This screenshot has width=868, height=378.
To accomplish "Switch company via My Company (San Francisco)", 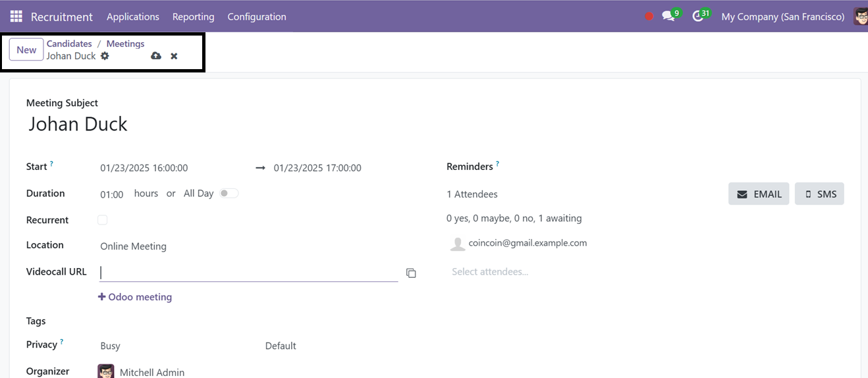I will (x=782, y=16).
